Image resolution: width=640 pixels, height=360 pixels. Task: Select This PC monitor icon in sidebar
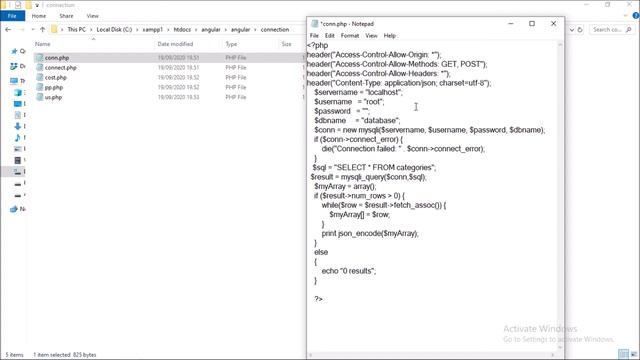[14, 81]
